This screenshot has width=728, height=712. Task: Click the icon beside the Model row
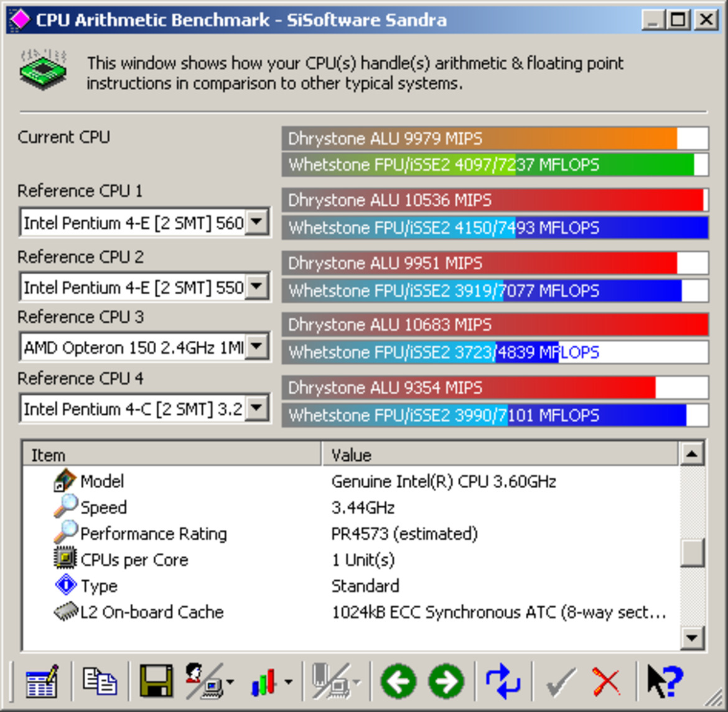point(65,481)
